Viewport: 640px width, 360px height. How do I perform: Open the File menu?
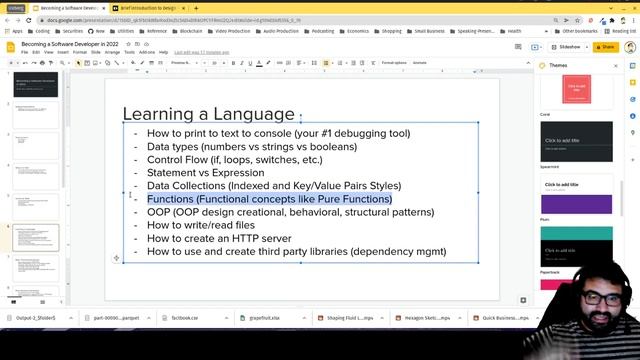click(24, 52)
